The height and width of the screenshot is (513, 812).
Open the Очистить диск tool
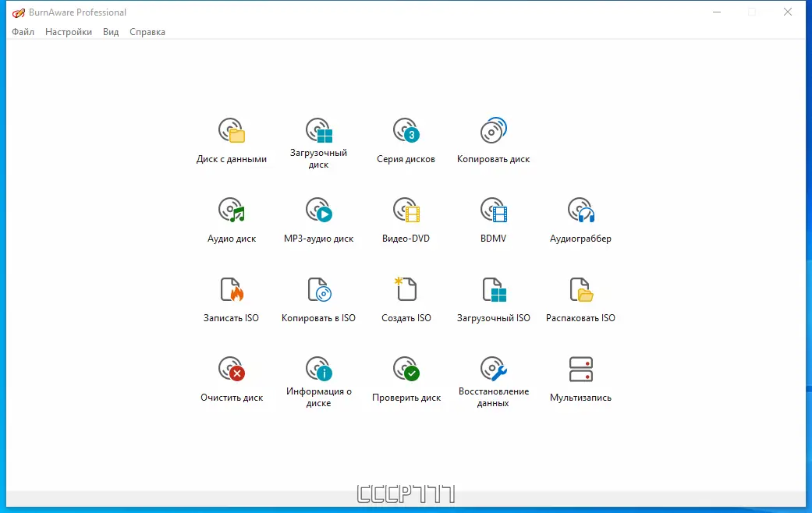(x=232, y=376)
